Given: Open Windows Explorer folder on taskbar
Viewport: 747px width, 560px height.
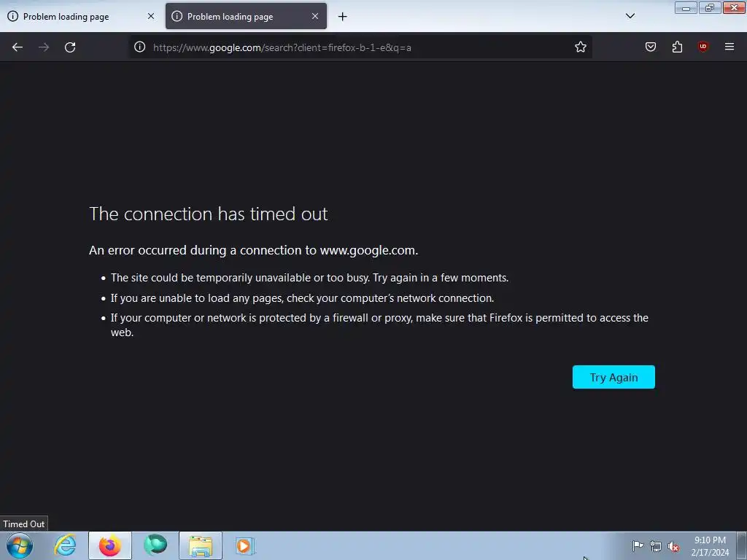Looking at the screenshot, I should click(x=201, y=545).
